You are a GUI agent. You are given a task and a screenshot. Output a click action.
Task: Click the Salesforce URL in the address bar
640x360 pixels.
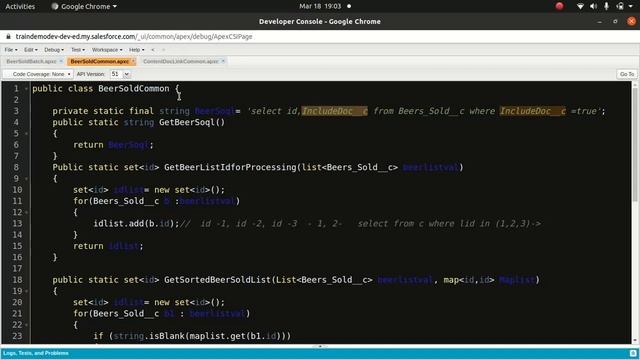(x=134, y=37)
